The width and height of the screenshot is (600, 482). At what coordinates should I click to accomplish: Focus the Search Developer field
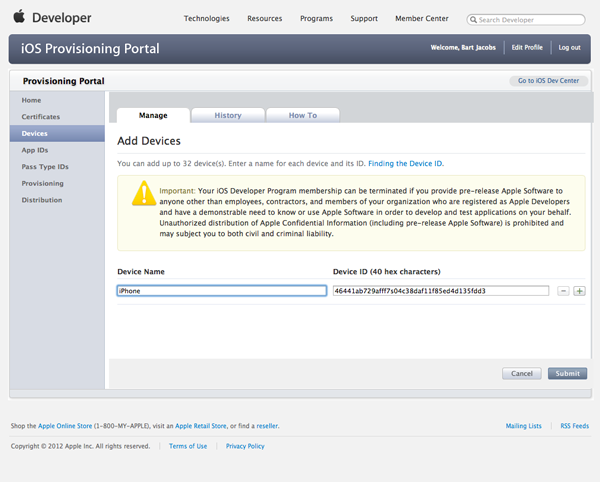point(526,20)
